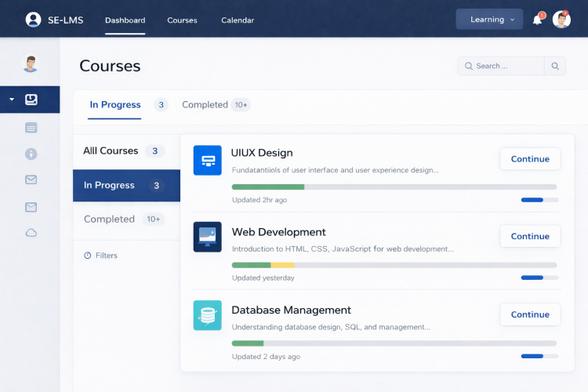Click the SE-LMS logo user icon
The image size is (588, 392).
pyautogui.click(x=33, y=20)
